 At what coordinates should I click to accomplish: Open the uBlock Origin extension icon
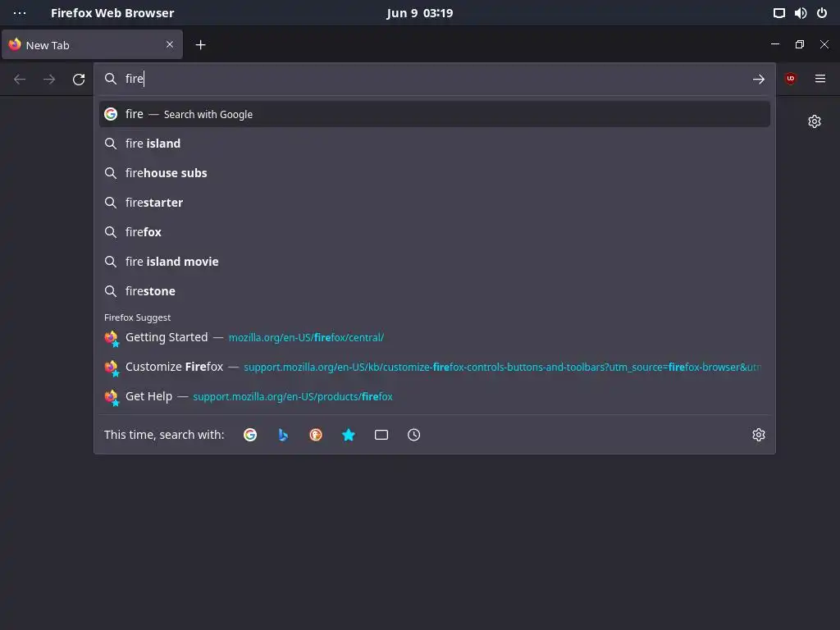click(x=790, y=79)
